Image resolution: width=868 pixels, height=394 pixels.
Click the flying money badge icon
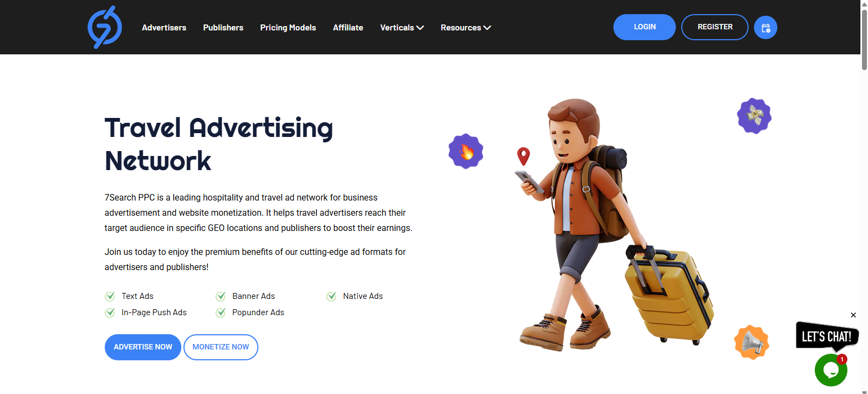[754, 116]
